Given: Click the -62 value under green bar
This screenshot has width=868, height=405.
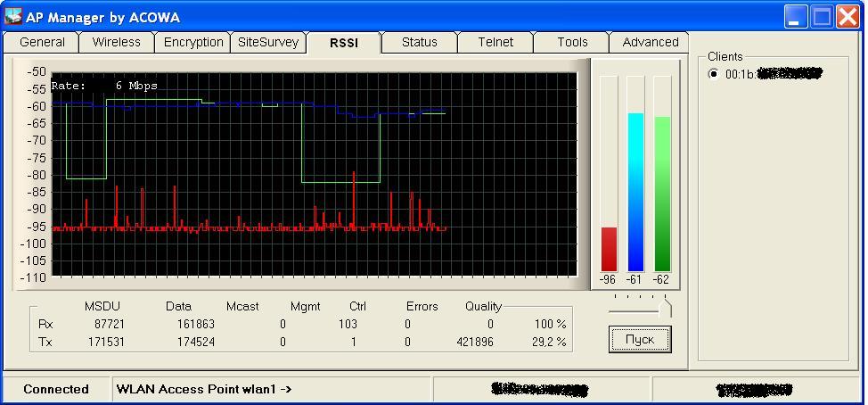Looking at the screenshot, I should point(661,280).
